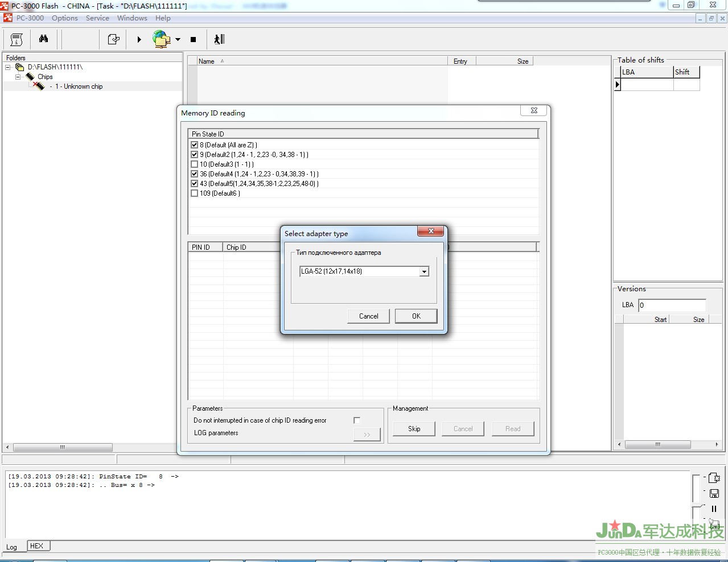Close the Memory ID reading window
The height and width of the screenshot is (562, 728).
(534, 111)
